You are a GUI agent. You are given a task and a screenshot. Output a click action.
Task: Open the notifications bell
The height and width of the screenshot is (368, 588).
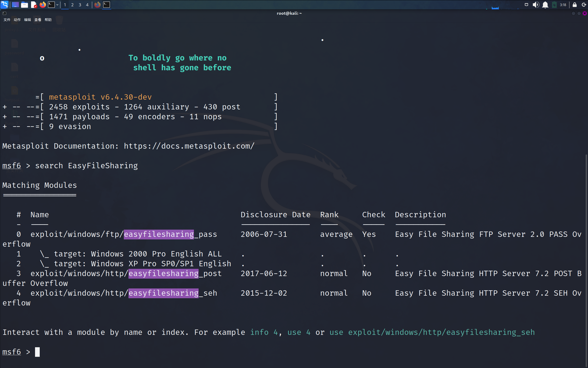click(x=545, y=5)
